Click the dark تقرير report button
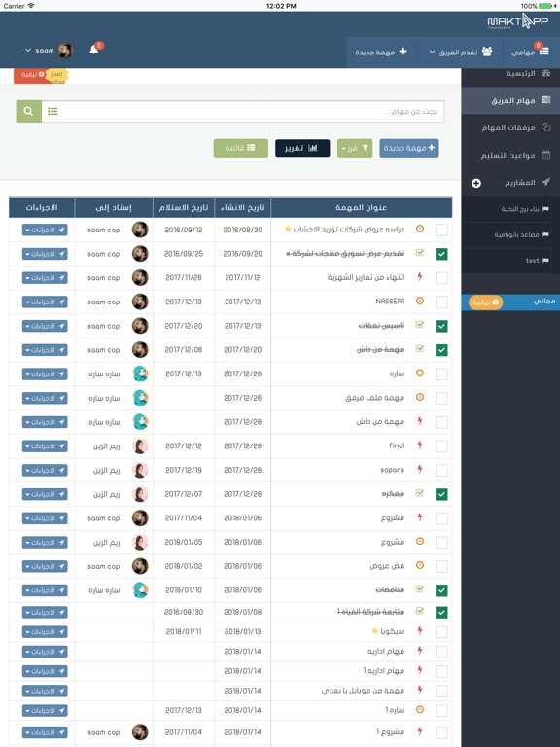 (x=302, y=148)
